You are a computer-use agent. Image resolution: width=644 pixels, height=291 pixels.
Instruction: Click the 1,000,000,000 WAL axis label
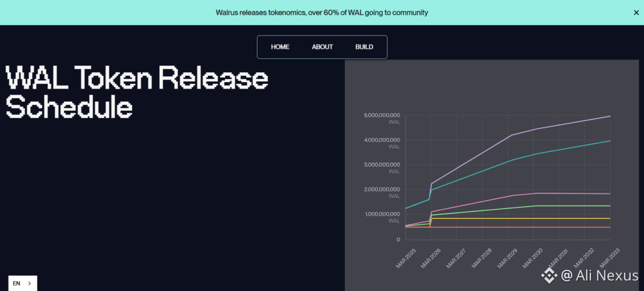[x=382, y=217]
